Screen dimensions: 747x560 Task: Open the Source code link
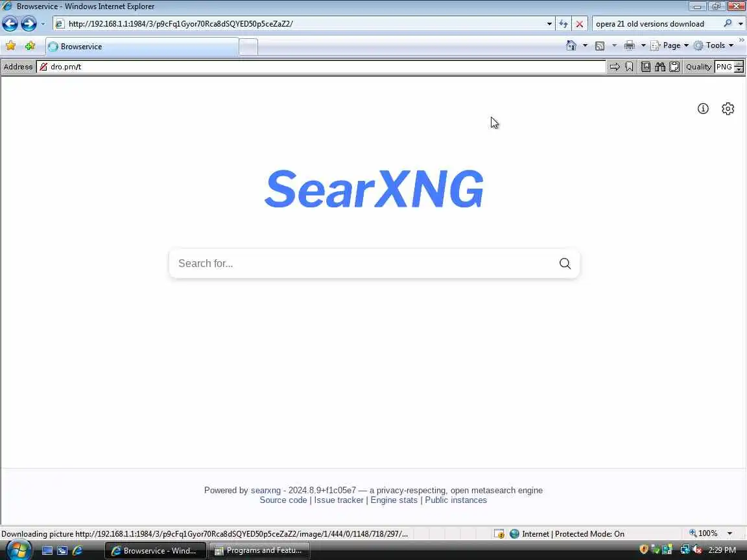283,500
